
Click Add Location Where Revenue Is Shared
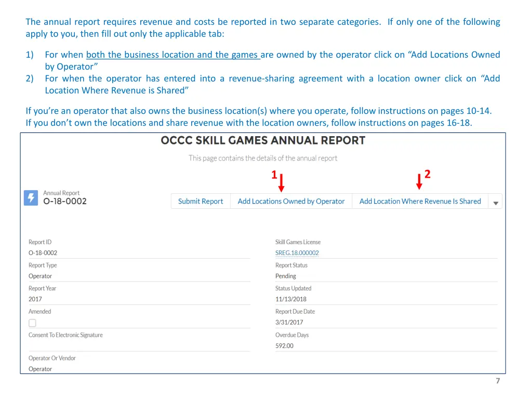point(420,201)
